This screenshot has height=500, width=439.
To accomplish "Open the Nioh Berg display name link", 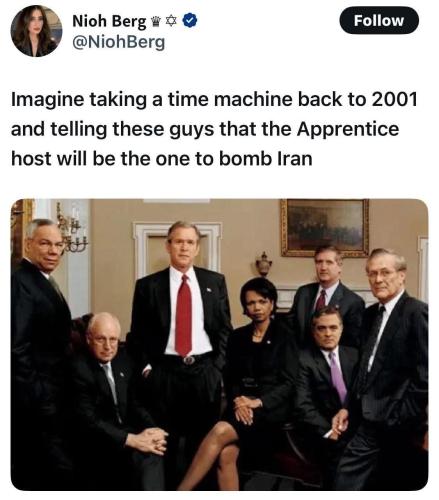I will click(109, 21).
